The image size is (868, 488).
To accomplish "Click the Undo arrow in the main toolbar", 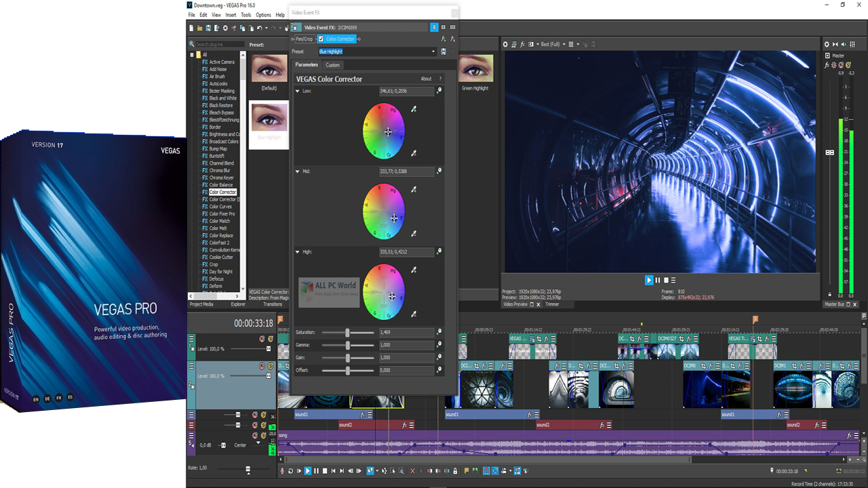I will (x=260, y=28).
